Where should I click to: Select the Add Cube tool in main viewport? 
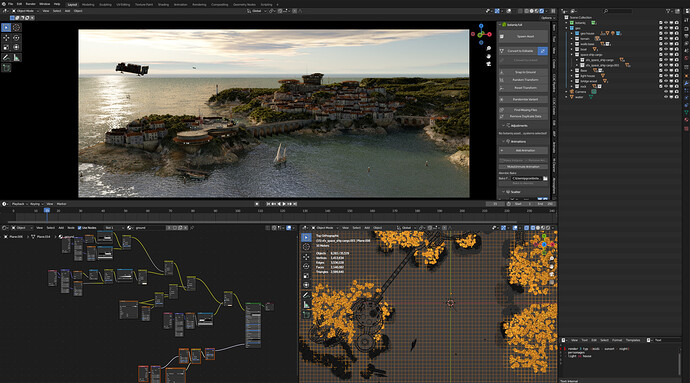tap(6, 68)
